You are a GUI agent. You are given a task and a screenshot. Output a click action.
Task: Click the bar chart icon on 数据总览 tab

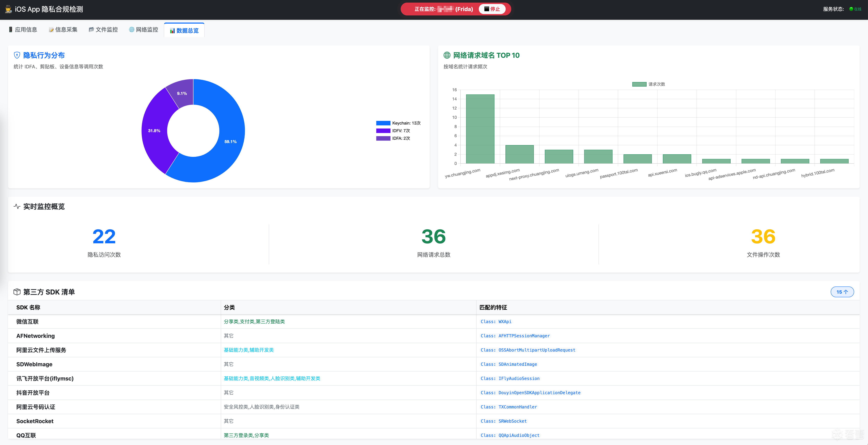pyautogui.click(x=172, y=31)
